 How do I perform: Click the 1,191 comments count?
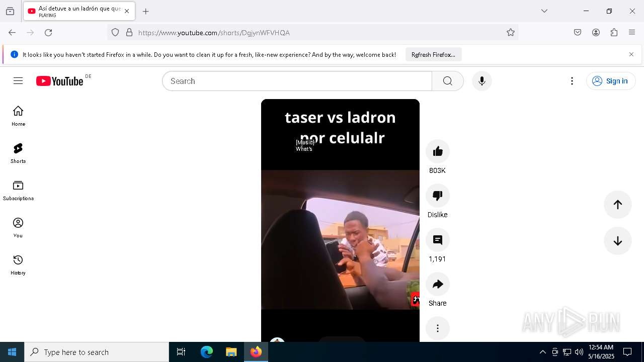coord(437,259)
